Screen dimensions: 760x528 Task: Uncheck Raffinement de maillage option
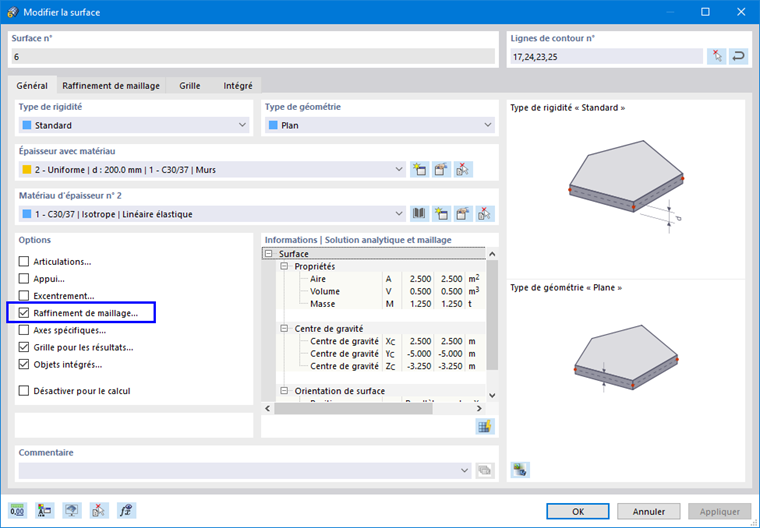pyautogui.click(x=24, y=313)
